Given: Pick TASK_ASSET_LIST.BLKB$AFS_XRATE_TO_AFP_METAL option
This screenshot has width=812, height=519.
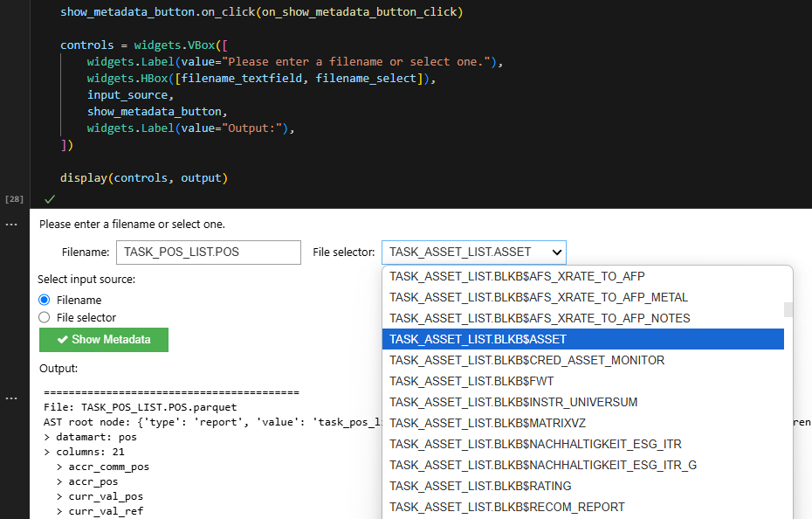Looking at the screenshot, I should click(583, 297).
